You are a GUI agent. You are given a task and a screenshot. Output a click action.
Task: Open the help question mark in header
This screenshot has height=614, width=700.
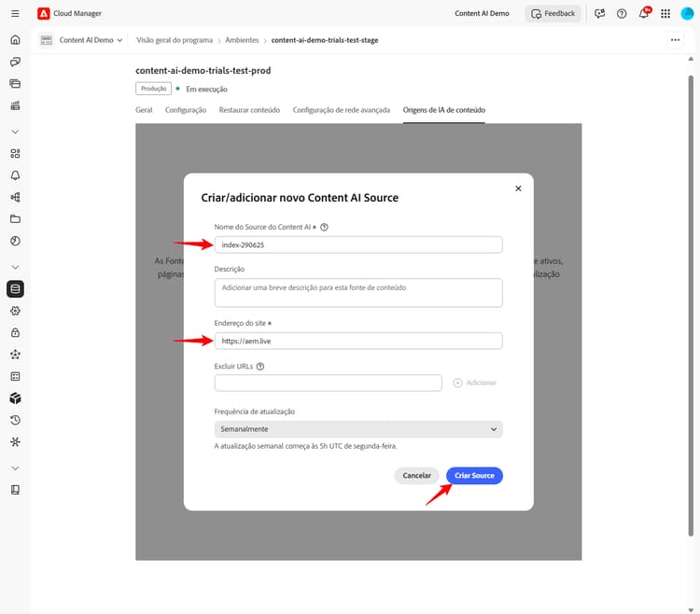622,13
